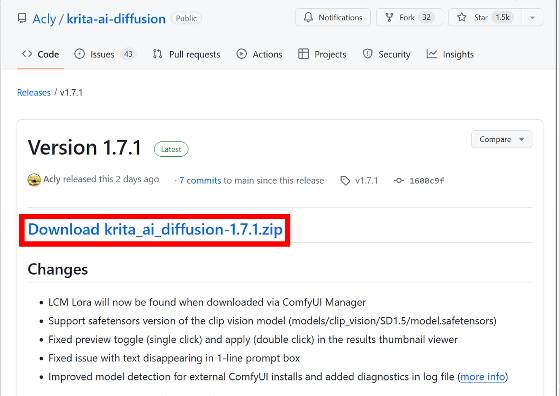This screenshot has width=560, height=396.
Task: Switch to the Code tab
Action: click(x=40, y=54)
